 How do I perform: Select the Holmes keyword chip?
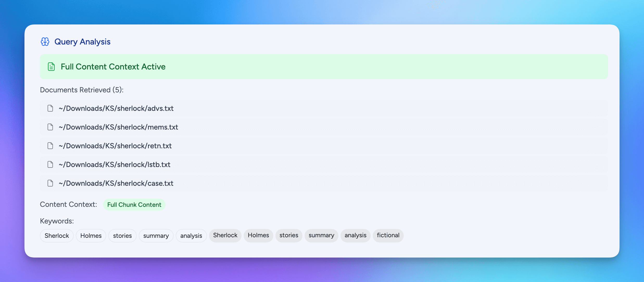coord(91,235)
